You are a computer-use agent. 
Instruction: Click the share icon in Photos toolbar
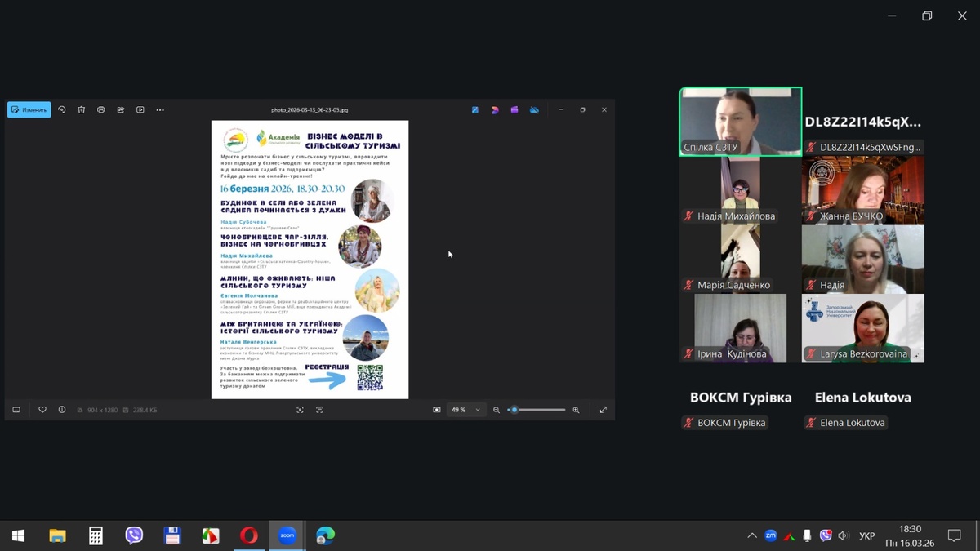121,109
